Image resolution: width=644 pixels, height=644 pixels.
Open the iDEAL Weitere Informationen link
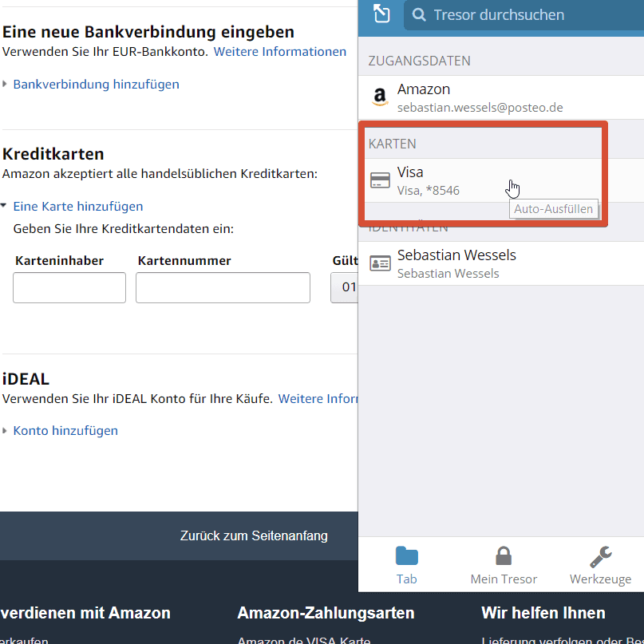318,399
